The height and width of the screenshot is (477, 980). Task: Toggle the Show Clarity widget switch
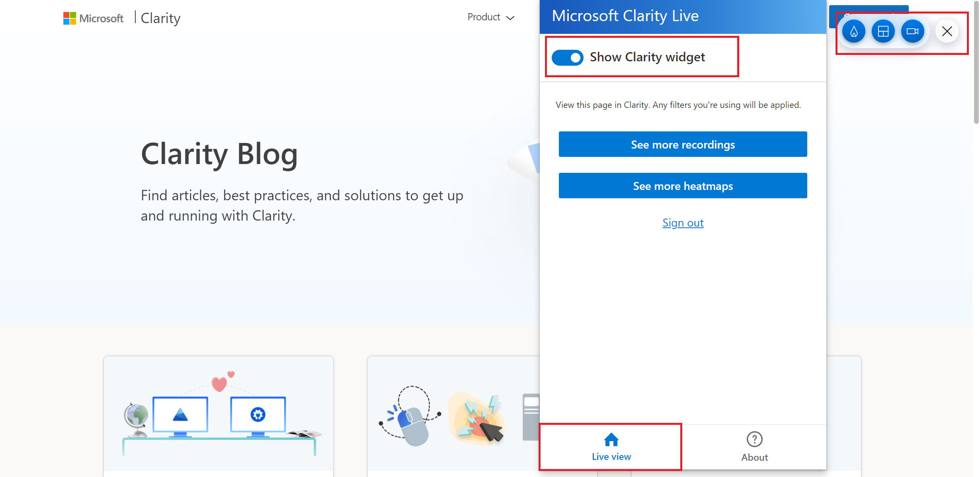567,58
